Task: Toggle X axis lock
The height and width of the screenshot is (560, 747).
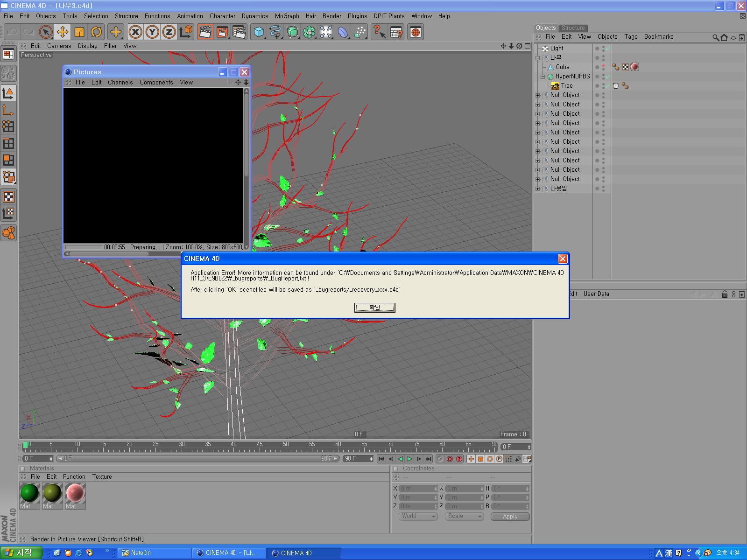Action: 135,32
